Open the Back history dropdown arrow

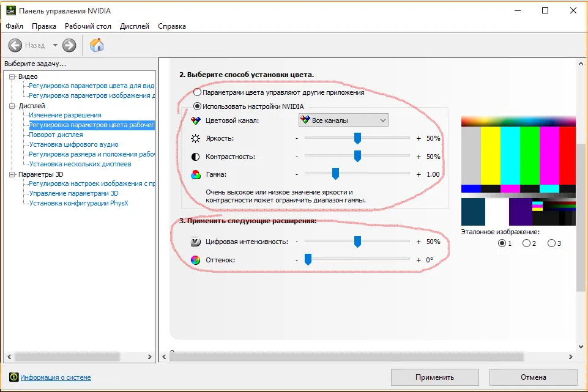tap(55, 45)
